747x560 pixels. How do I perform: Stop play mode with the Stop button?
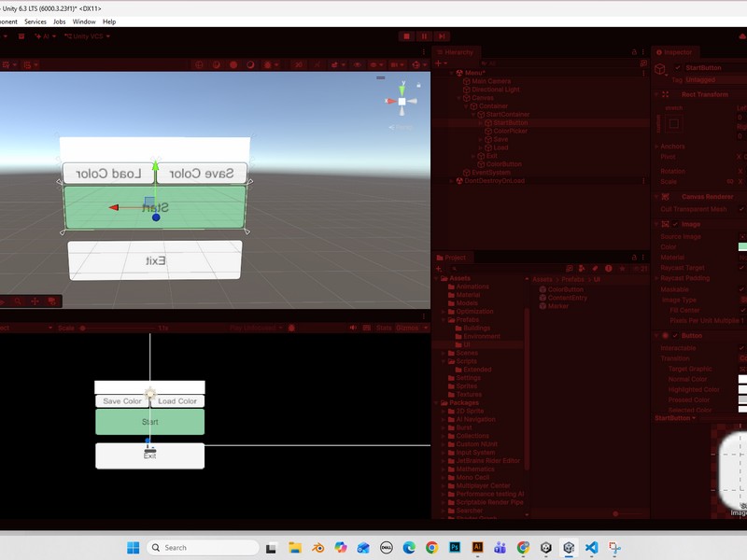coord(406,36)
